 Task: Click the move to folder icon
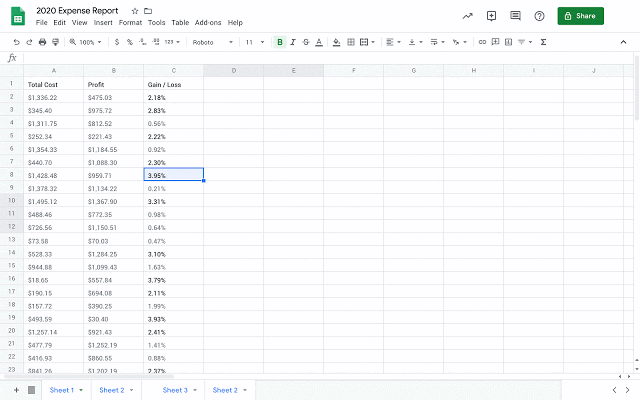(x=148, y=11)
